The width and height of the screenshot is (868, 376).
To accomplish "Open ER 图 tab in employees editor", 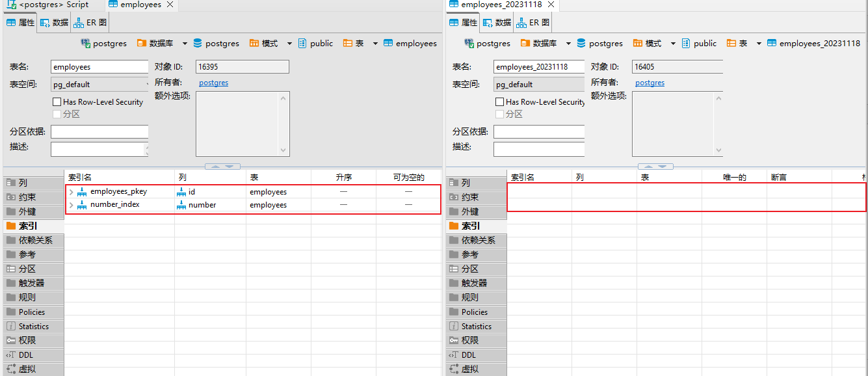I will (x=90, y=22).
